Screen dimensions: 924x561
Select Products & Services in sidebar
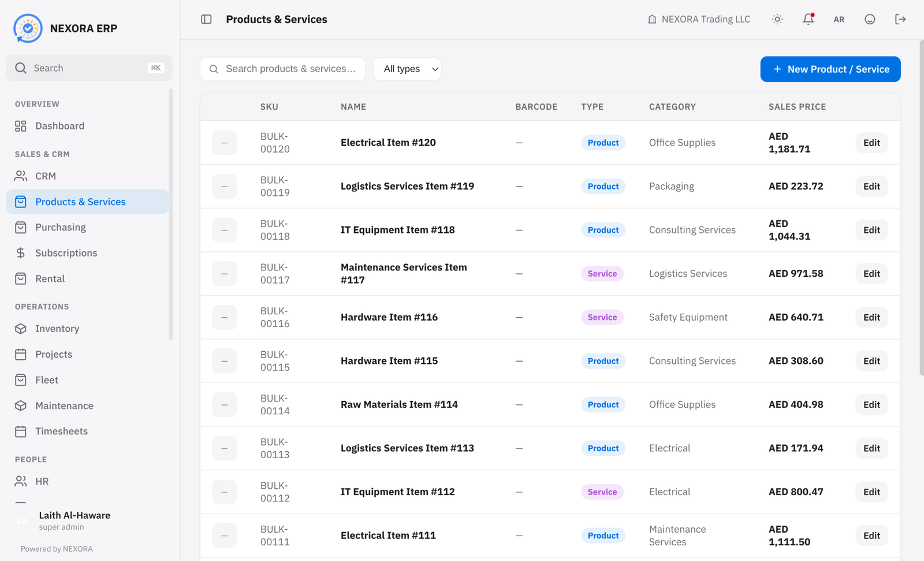click(x=88, y=202)
